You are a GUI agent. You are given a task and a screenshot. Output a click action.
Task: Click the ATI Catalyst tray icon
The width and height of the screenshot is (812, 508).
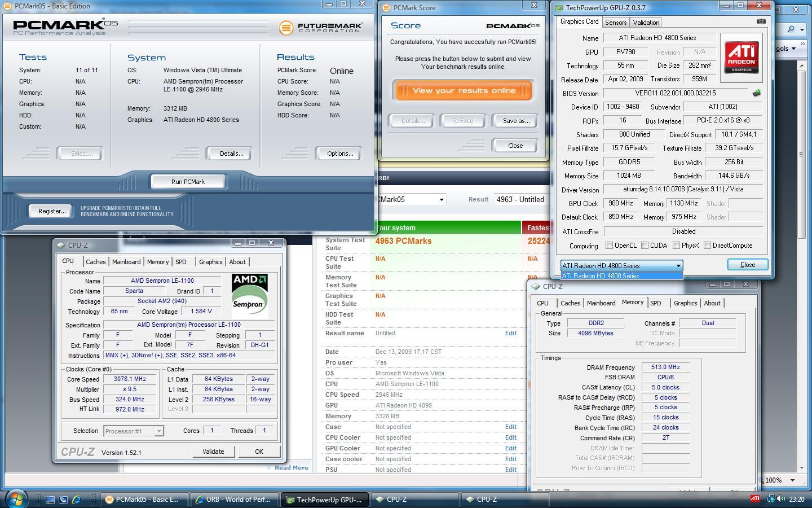pos(754,499)
